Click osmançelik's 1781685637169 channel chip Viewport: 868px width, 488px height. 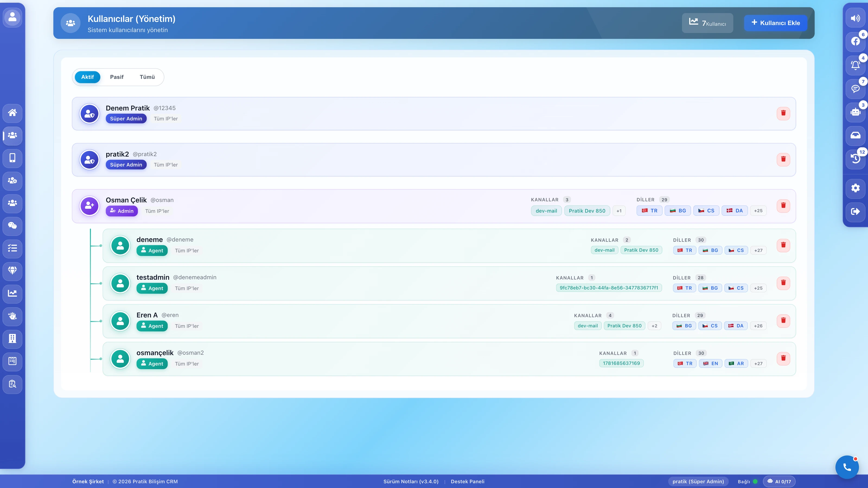click(x=621, y=363)
